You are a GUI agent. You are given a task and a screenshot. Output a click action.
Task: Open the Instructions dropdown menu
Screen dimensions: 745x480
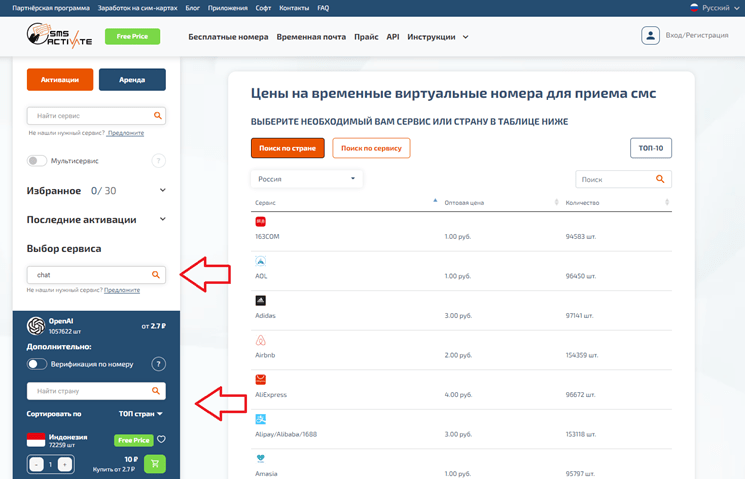click(x=438, y=37)
